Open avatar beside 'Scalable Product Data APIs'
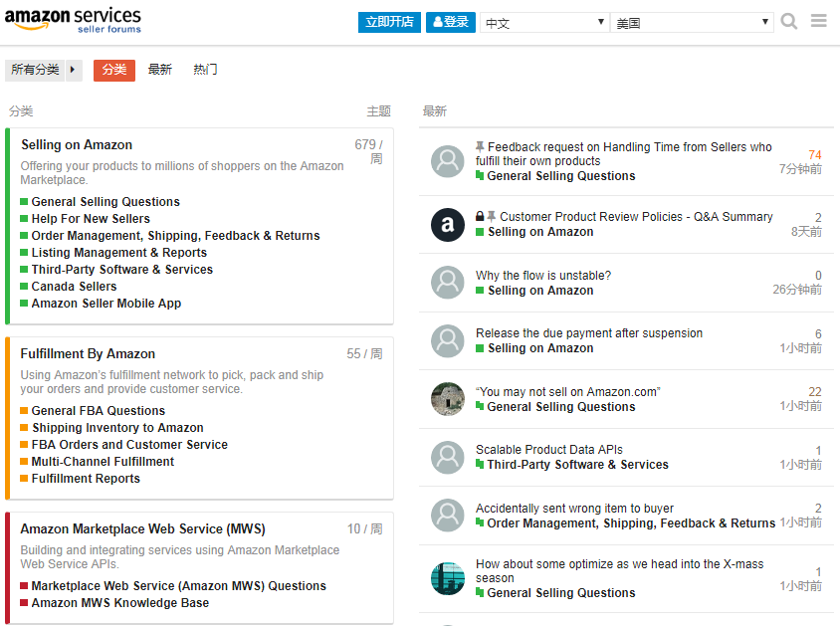The height and width of the screenshot is (626, 840). coord(447,458)
